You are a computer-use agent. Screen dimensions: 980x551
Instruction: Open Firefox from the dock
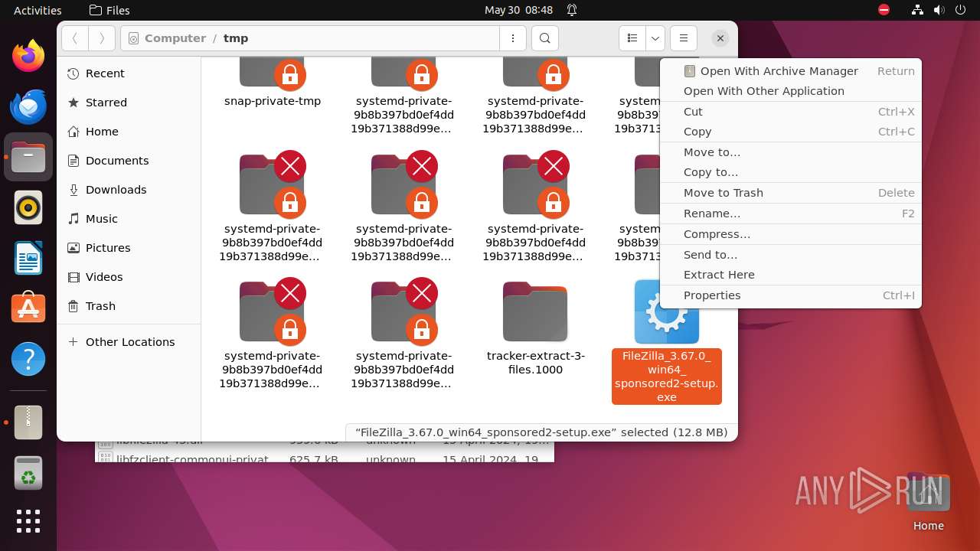click(x=28, y=56)
